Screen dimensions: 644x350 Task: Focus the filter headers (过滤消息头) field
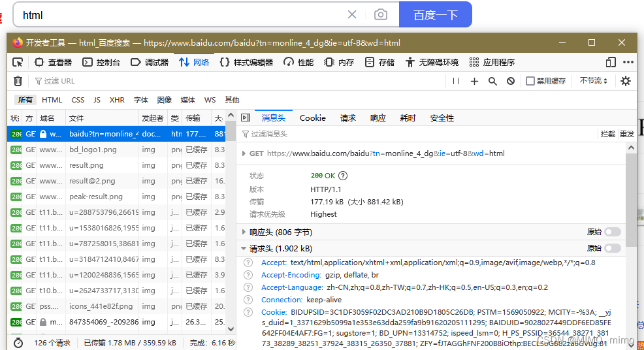pos(417,134)
